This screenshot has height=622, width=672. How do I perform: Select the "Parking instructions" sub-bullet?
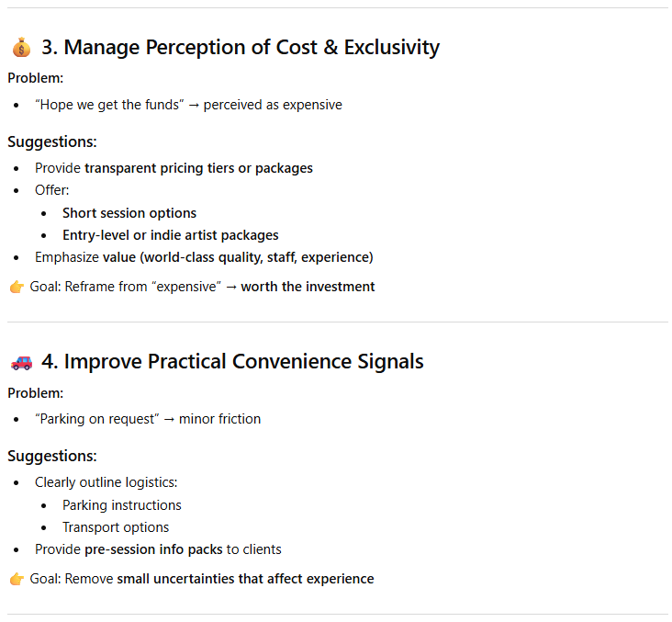122,505
